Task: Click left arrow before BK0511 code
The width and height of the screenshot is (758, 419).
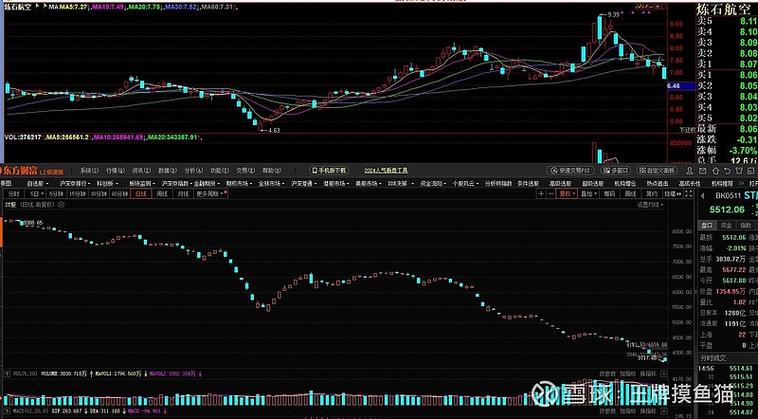Action: [x=702, y=196]
